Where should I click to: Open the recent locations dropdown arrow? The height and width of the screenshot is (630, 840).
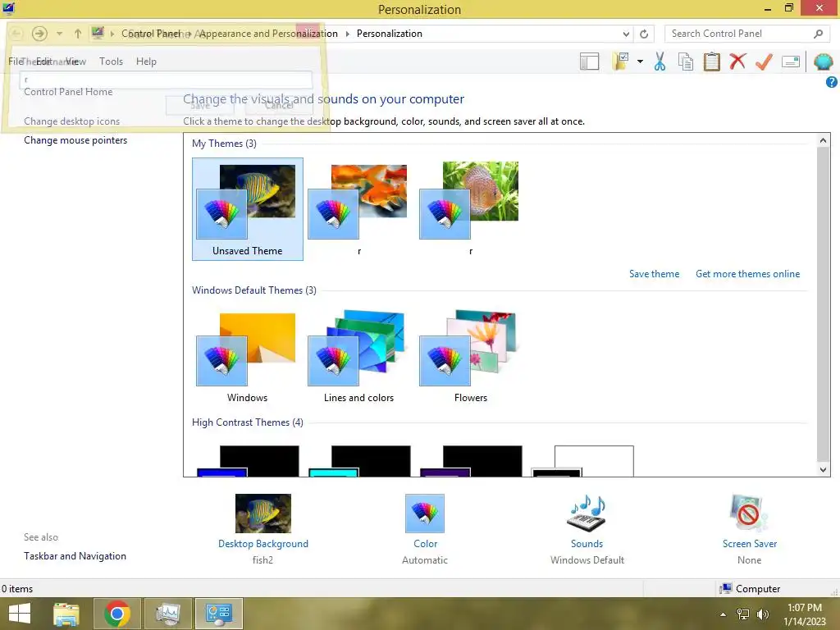[x=59, y=34]
